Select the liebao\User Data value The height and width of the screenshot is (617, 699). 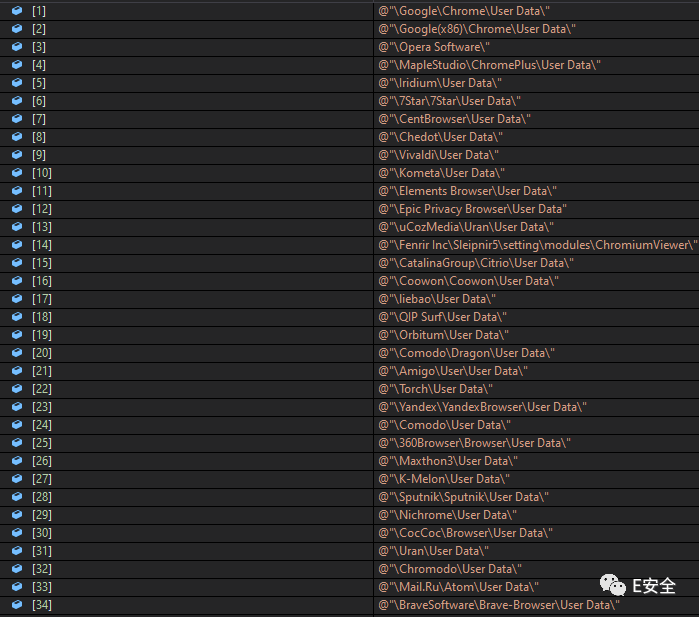click(437, 299)
